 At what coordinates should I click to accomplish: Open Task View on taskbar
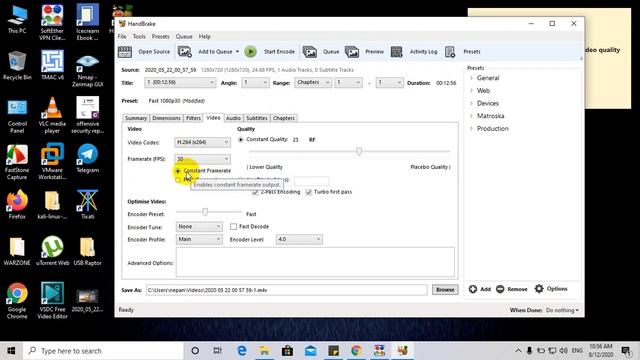pos(218,351)
